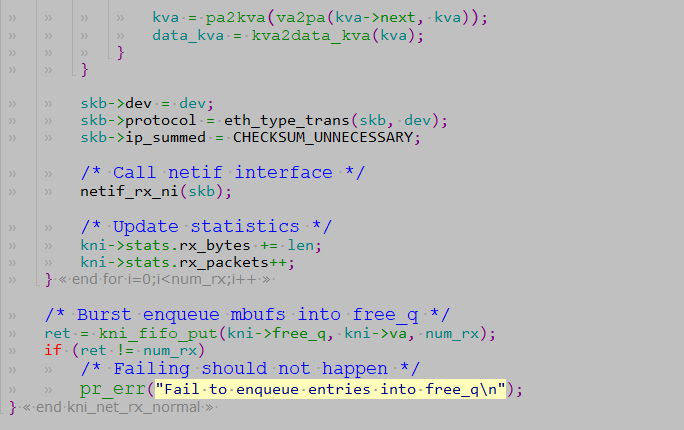Image resolution: width=684 pixels, height=430 pixels.
Task: Click the 'if' keyword before (ret != num_rx)
Action: click(x=53, y=350)
